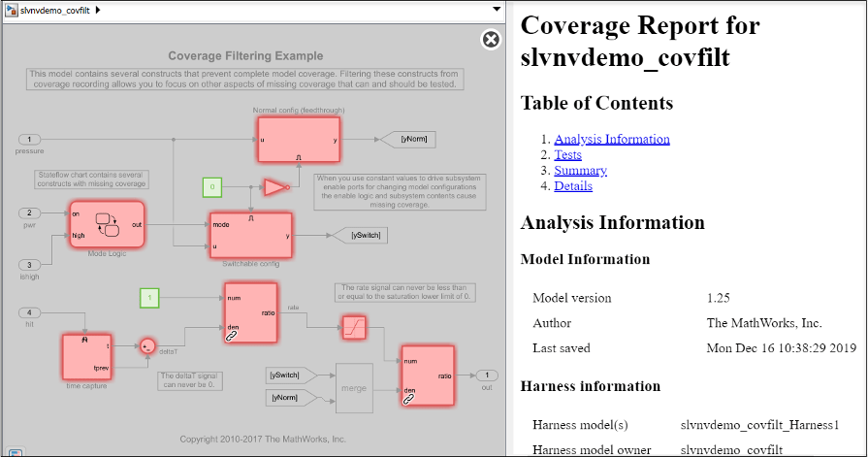
Task: Click the Model version value 1.25
Action: (x=719, y=298)
